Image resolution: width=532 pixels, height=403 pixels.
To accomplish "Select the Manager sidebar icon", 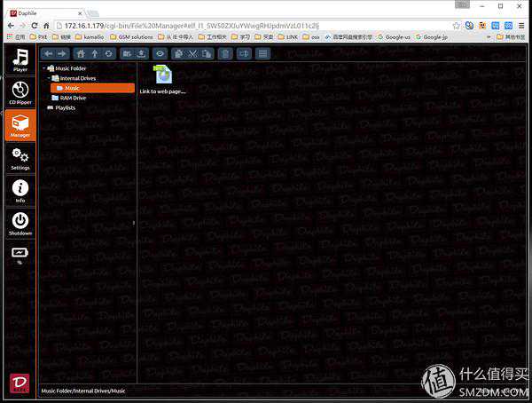I will click(20, 124).
